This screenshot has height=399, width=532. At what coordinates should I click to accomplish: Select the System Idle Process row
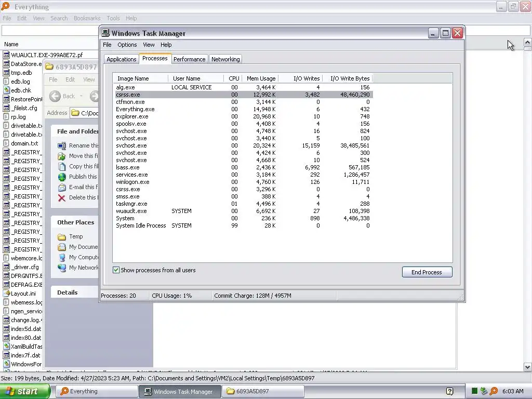pos(243,225)
